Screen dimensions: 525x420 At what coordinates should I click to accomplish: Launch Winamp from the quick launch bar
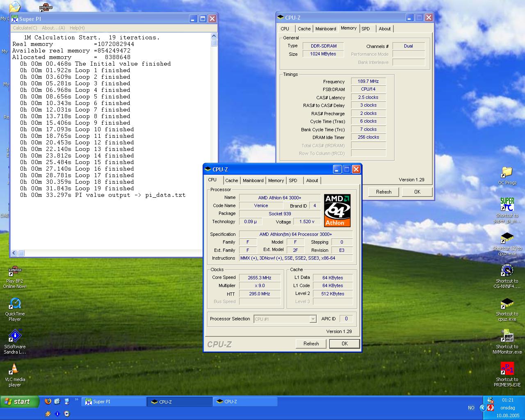[48, 414]
